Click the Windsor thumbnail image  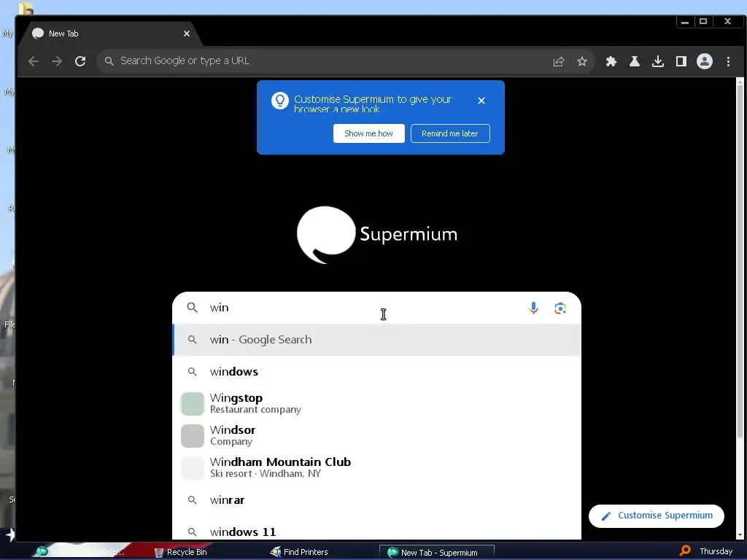tap(193, 436)
